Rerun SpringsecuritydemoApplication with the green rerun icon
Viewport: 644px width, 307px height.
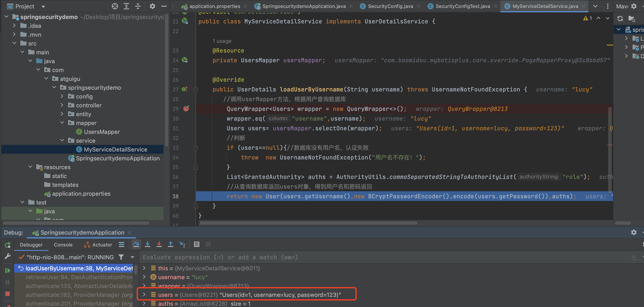click(8, 245)
